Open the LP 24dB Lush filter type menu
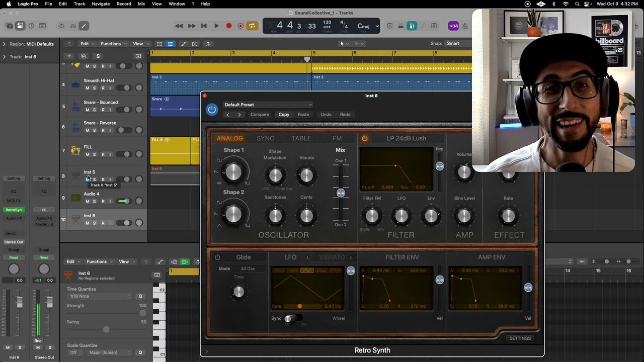The width and height of the screenshot is (644, 362). tap(407, 138)
